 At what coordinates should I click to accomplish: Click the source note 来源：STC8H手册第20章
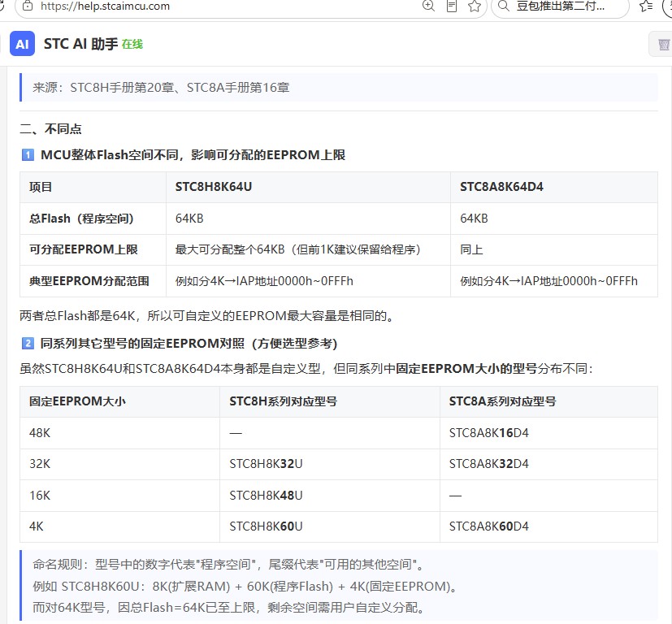[x=161, y=88]
